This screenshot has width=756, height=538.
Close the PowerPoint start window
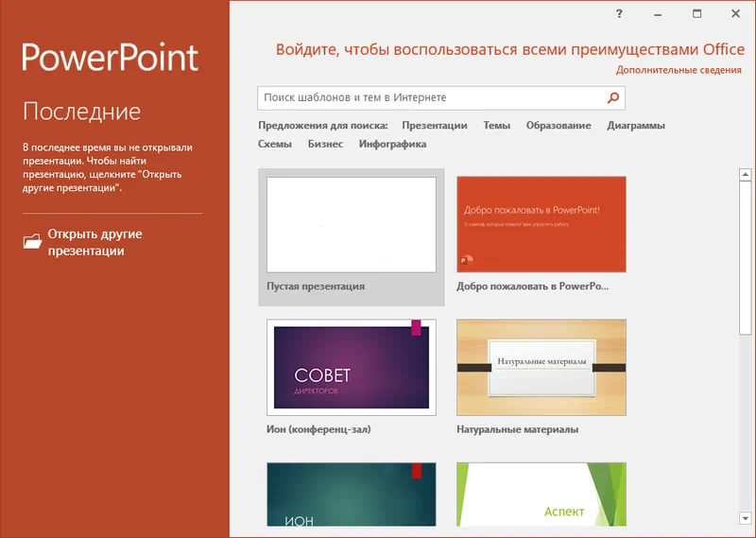click(x=736, y=13)
